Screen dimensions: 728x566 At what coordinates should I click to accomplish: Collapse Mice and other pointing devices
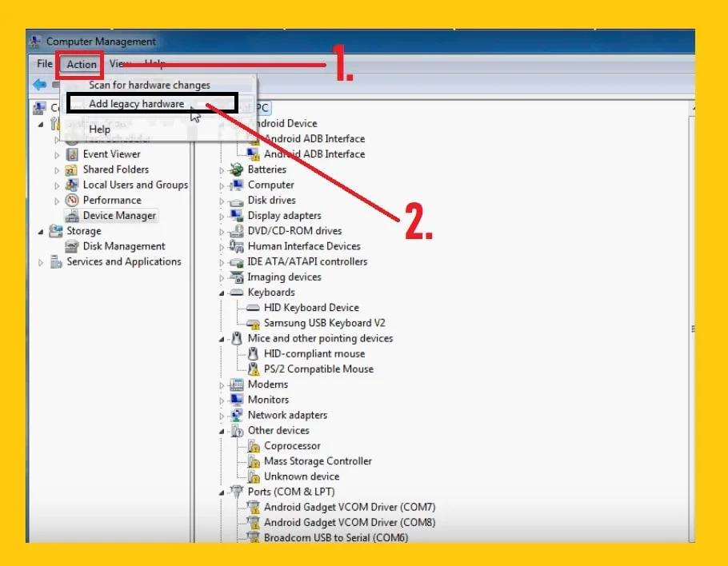point(222,338)
